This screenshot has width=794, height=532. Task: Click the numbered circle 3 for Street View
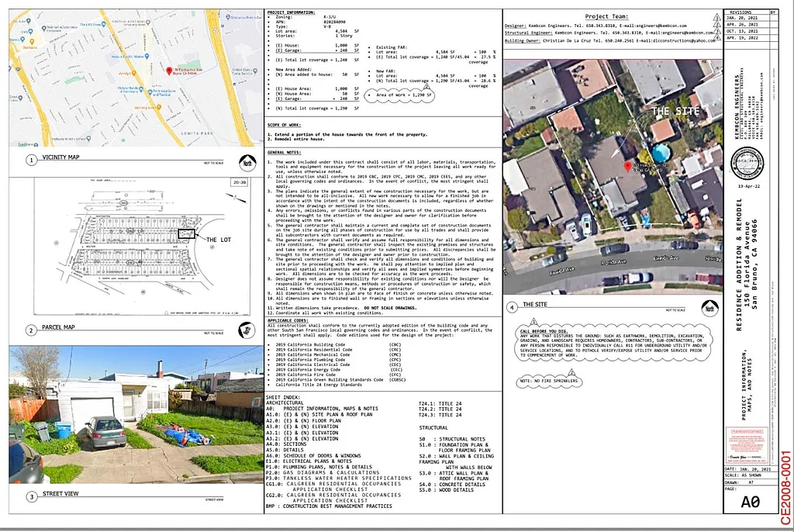pyautogui.click(x=31, y=496)
